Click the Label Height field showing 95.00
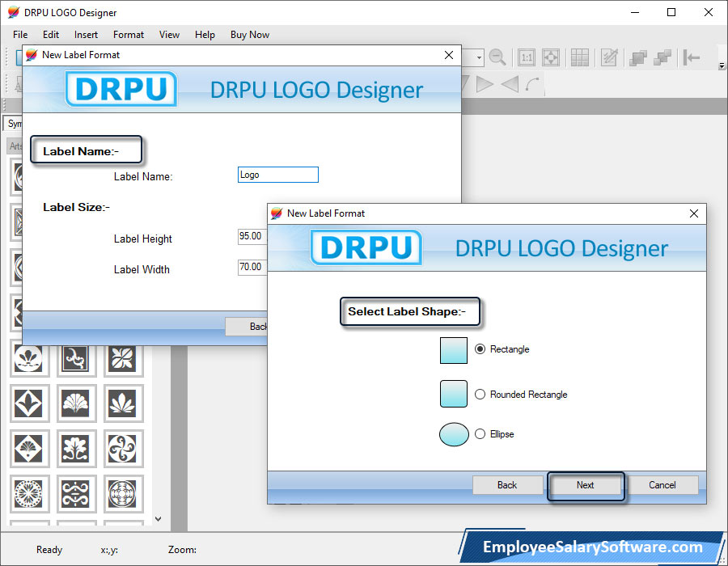The width and height of the screenshot is (728, 566). tap(252, 236)
